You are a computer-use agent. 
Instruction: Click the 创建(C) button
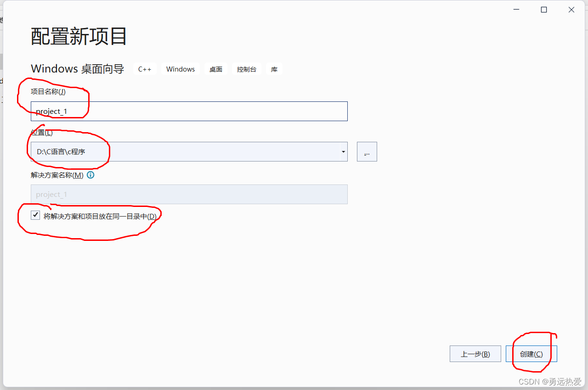click(x=531, y=354)
